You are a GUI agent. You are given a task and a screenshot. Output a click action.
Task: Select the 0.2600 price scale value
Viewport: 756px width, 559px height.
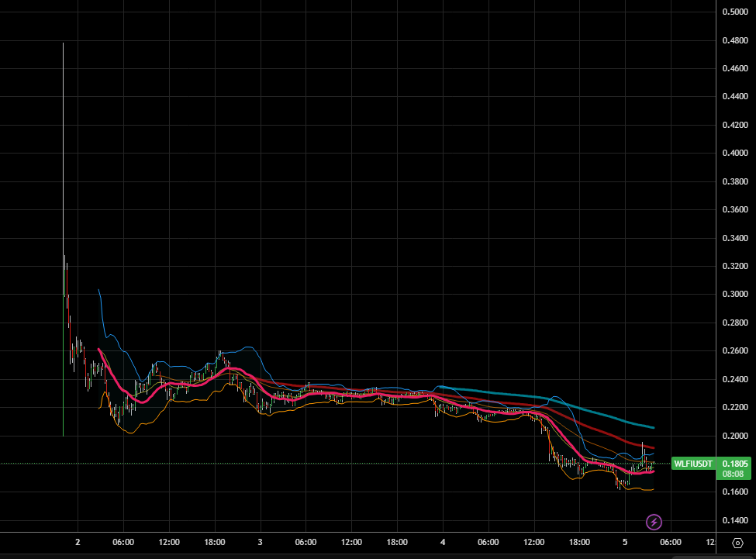tap(735, 350)
